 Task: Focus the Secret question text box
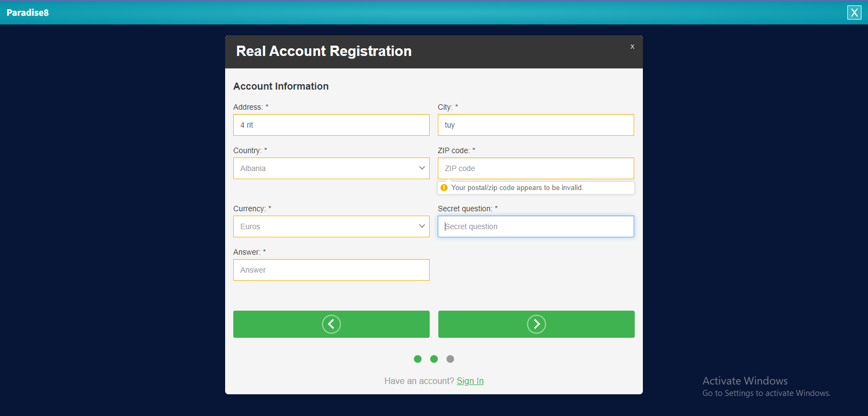tap(535, 226)
